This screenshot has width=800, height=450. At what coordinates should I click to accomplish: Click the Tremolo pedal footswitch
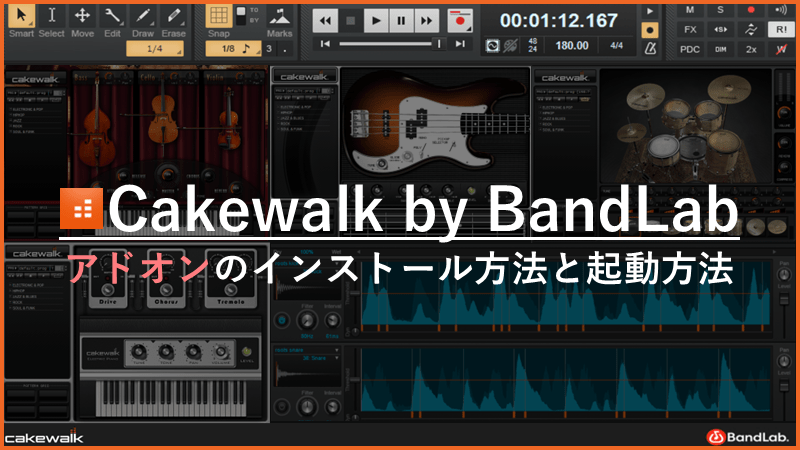pos(230,289)
